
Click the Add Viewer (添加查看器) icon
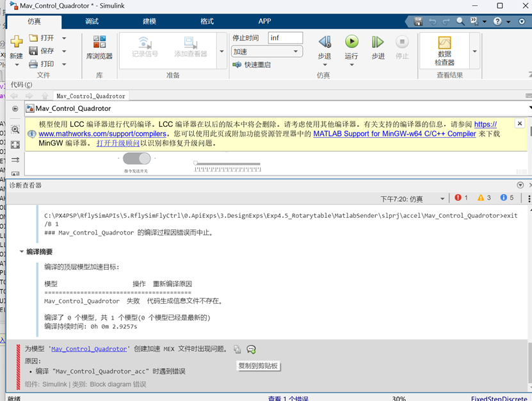190,47
